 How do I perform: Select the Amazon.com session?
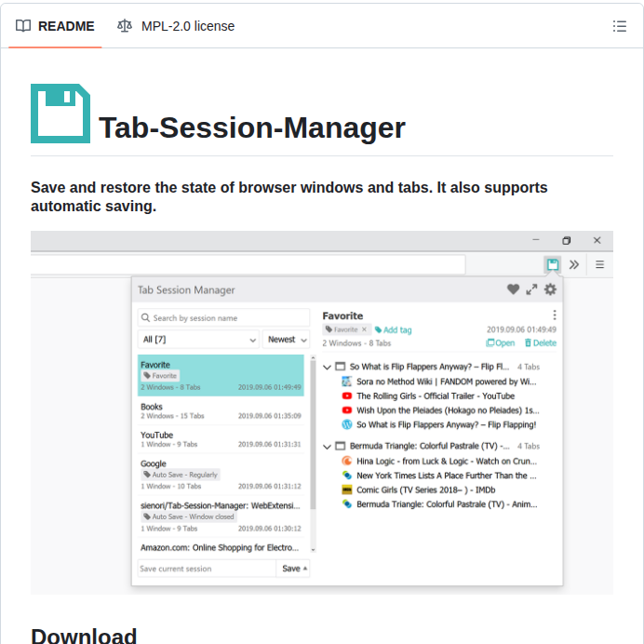click(x=221, y=547)
